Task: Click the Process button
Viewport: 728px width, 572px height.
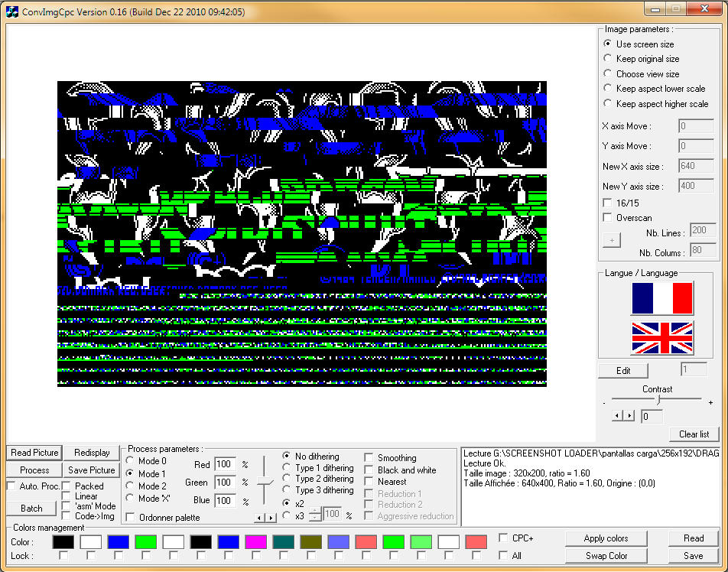Action: [34, 470]
